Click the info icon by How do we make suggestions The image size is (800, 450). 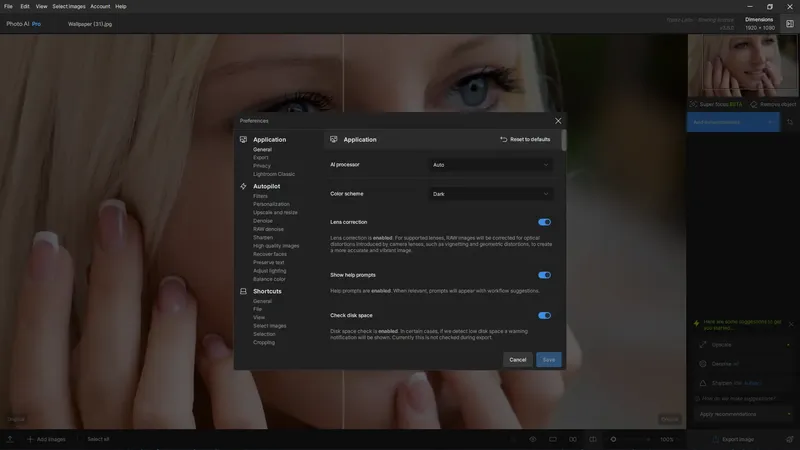coord(697,398)
